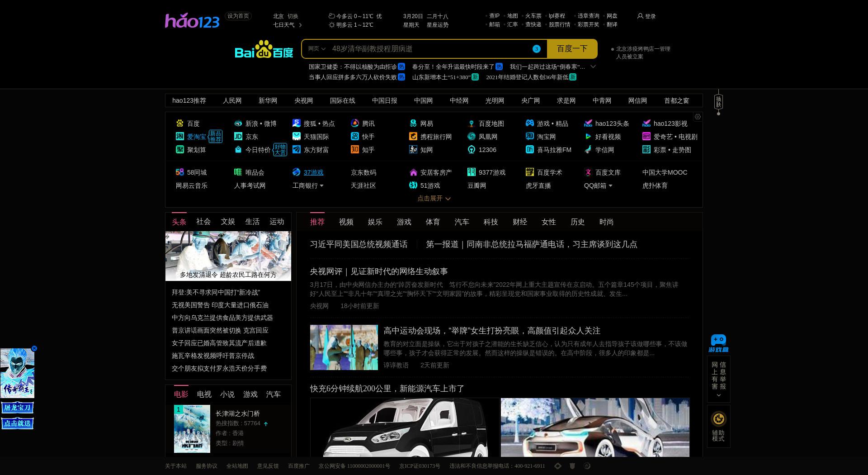
Task: Expand the 网上有害信息举报 sidebar panel
Action: point(718,379)
